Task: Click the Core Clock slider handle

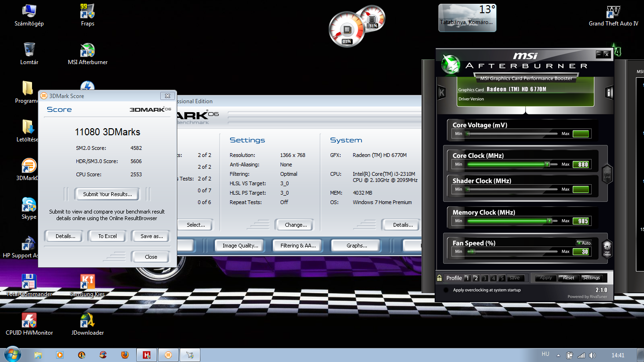Action: point(547,164)
